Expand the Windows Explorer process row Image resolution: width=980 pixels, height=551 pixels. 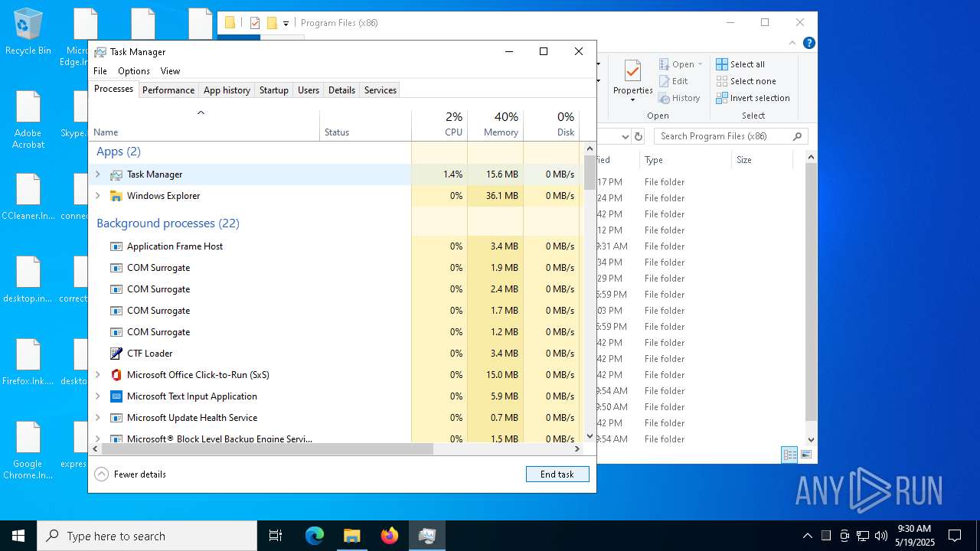click(97, 196)
